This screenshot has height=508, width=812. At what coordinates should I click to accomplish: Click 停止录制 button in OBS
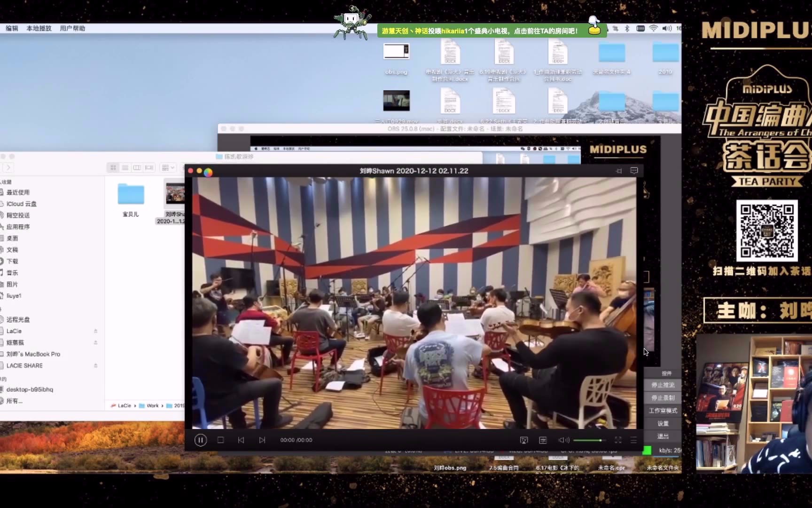[x=663, y=397]
